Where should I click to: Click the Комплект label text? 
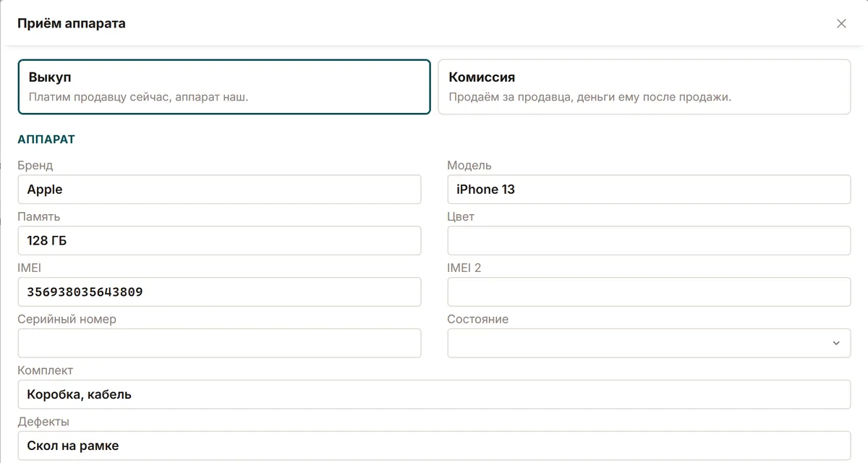45,370
